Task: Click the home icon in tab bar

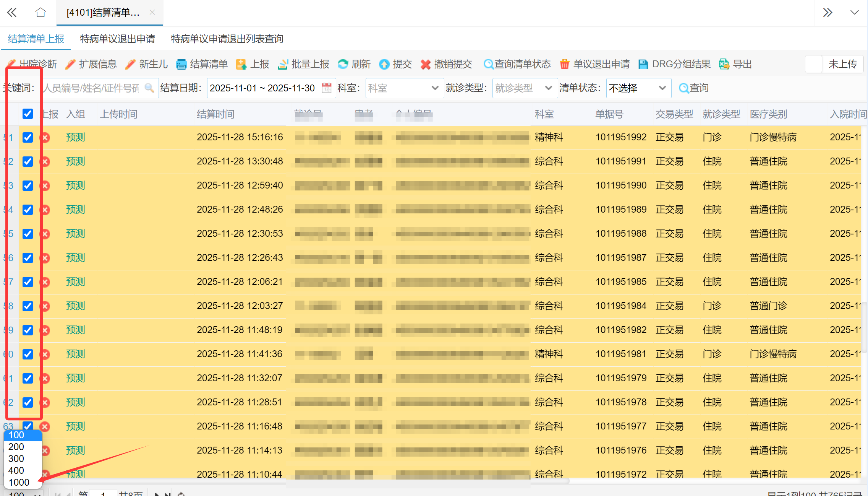Action: (x=40, y=13)
